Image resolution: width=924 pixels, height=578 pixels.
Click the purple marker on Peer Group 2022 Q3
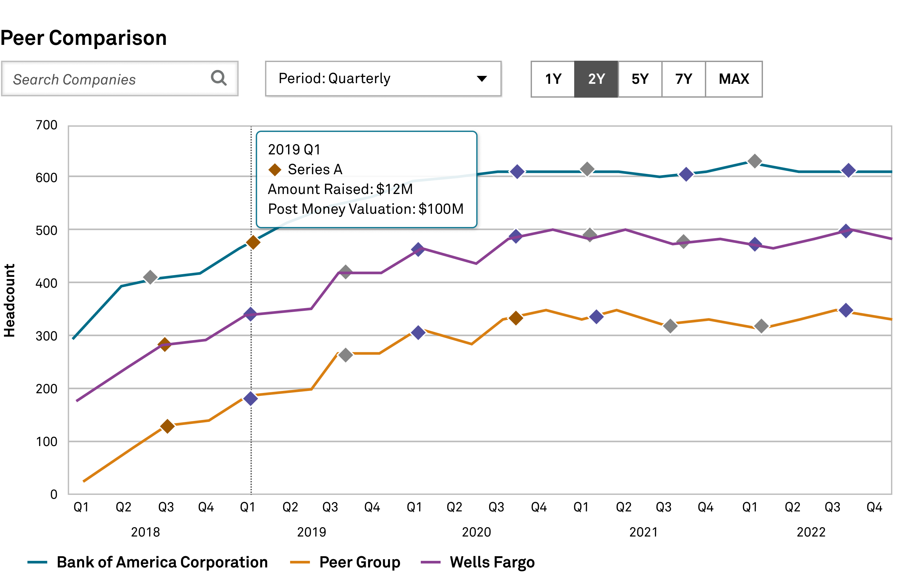point(846,310)
